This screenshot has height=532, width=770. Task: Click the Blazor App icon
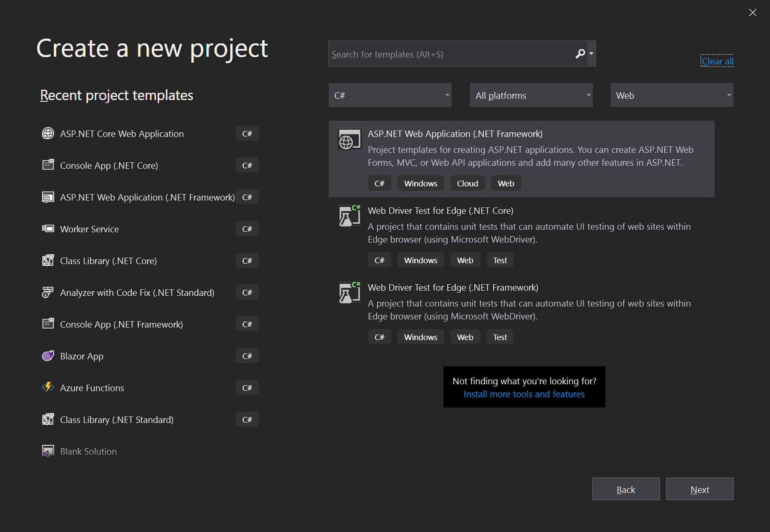tap(48, 356)
